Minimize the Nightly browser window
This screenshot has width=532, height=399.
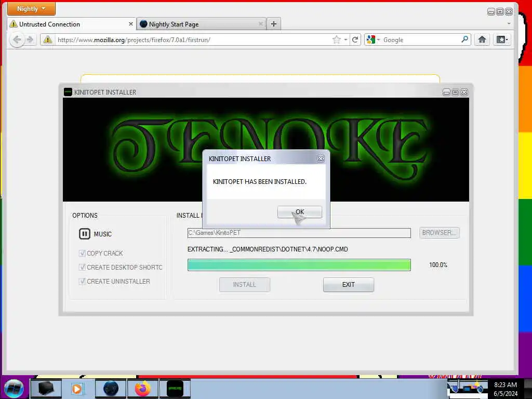(x=491, y=12)
